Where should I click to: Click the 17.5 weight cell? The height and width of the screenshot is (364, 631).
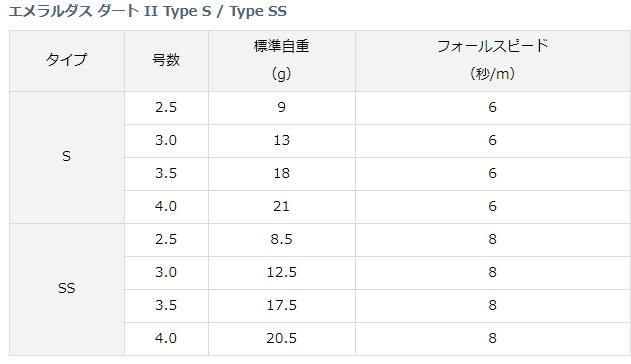click(x=282, y=306)
